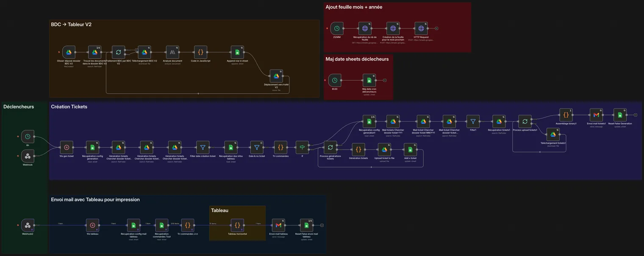This screenshot has width=644, height=256.
Task: Select the Process générations tickets loop node
Action: 330,147
